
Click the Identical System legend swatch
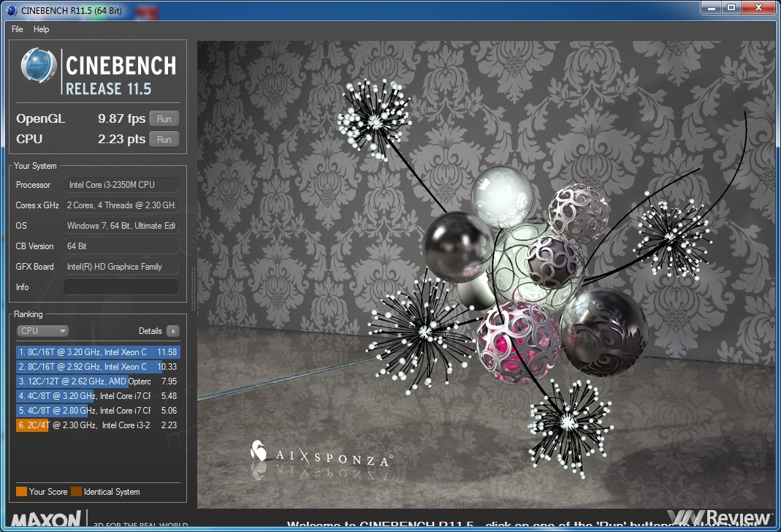(x=76, y=492)
